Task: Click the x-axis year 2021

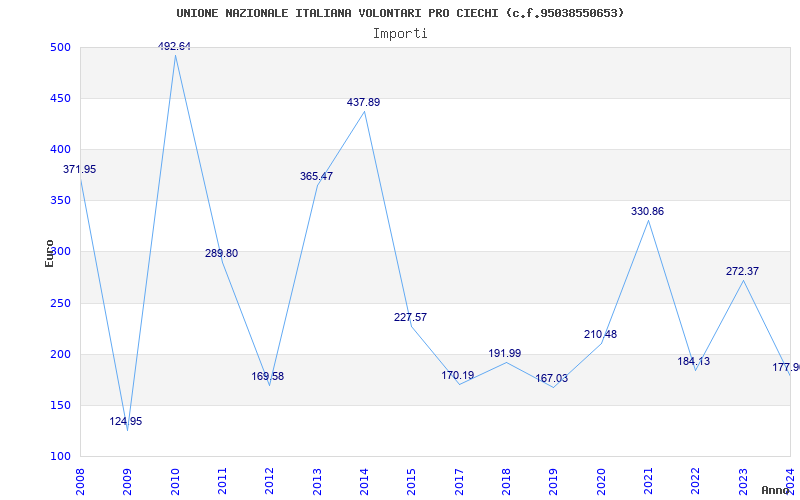Action: [x=648, y=481]
